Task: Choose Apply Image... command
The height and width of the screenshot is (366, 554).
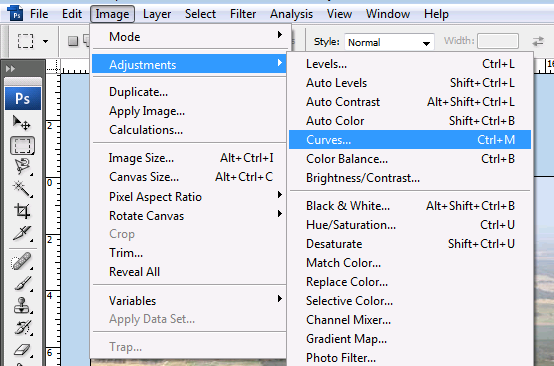Action: [x=189, y=111]
